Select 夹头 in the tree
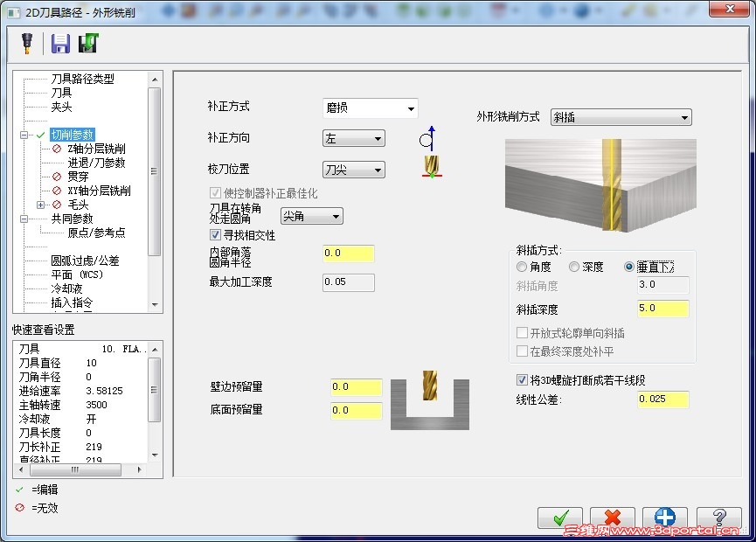This screenshot has height=542, width=756. pos(61,107)
